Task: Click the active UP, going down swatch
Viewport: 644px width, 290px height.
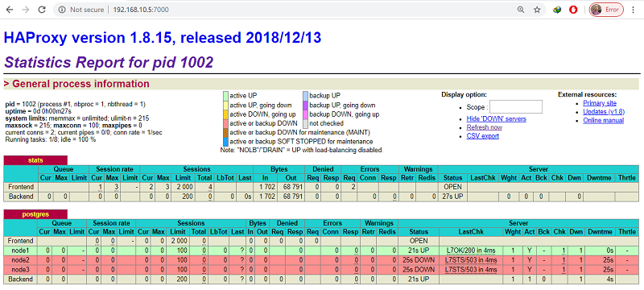Action: click(x=225, y=105)
